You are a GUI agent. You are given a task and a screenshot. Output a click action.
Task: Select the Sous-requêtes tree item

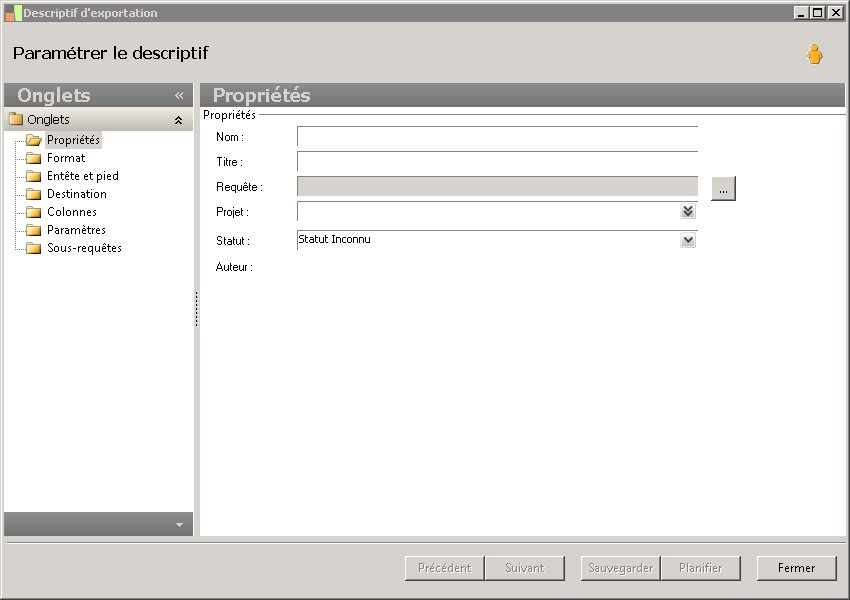(x=85, y=248)
